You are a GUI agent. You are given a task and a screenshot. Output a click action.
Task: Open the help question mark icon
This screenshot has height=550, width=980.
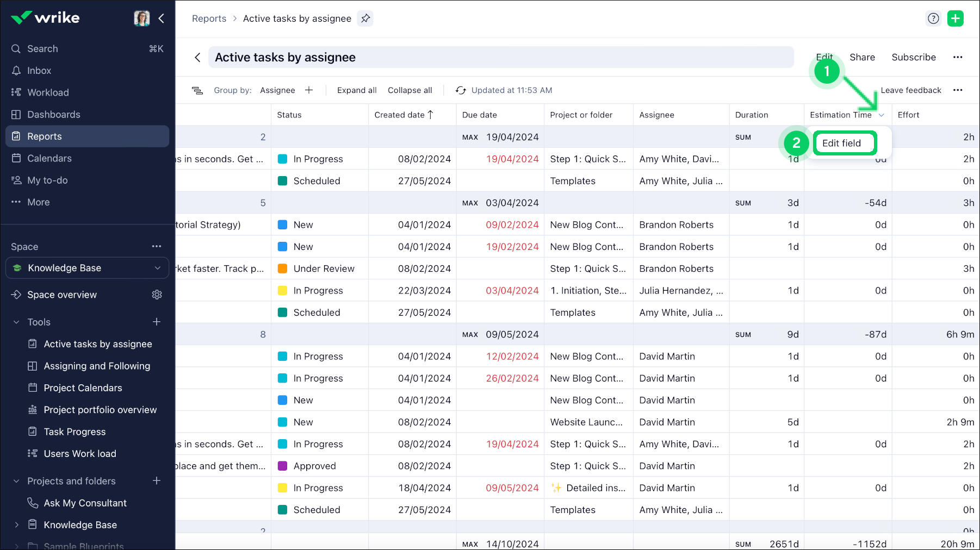[933, 18]
